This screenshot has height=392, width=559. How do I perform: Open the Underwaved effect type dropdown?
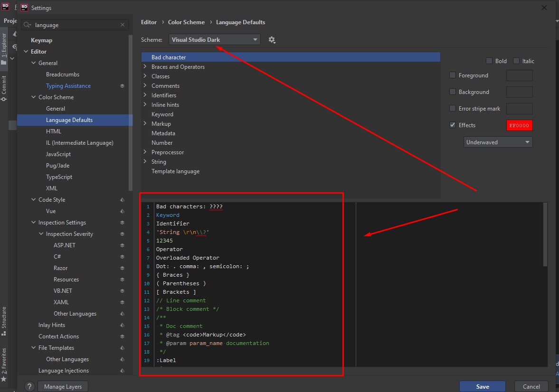498,142
